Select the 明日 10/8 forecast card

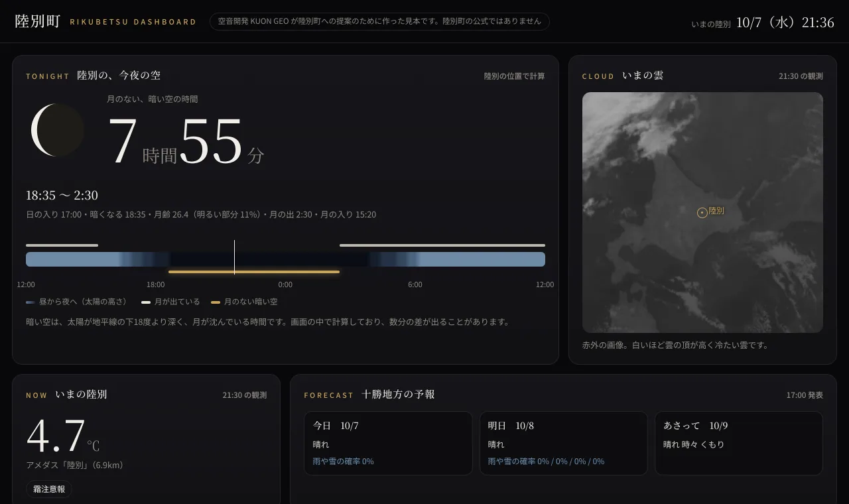point(563,443)
